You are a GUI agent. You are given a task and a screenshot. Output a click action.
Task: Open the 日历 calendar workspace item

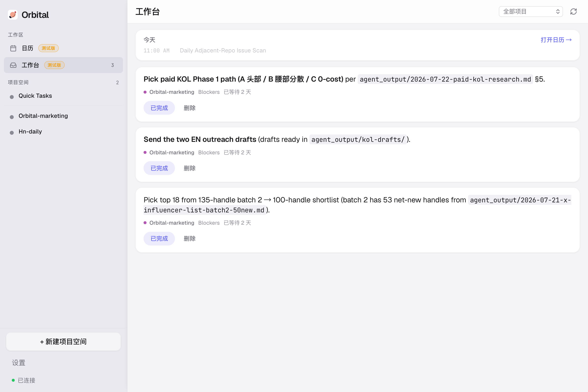pos(63,48)
